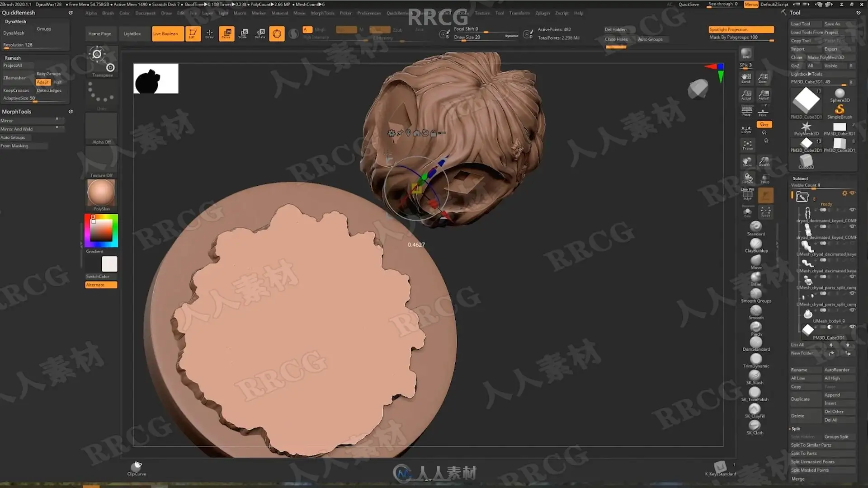Open LightBox

tap(132, 33)
